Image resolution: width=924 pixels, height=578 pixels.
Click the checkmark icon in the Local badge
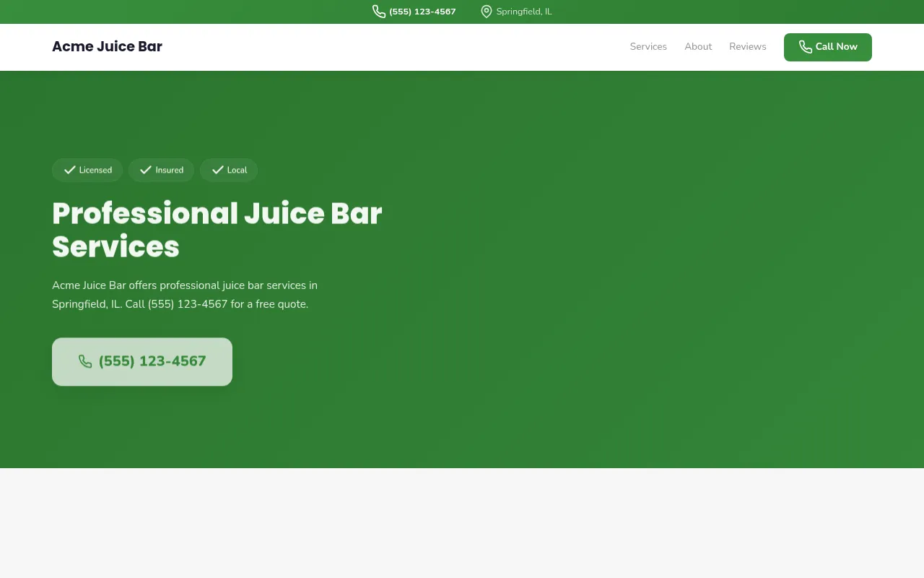point(218,170)
